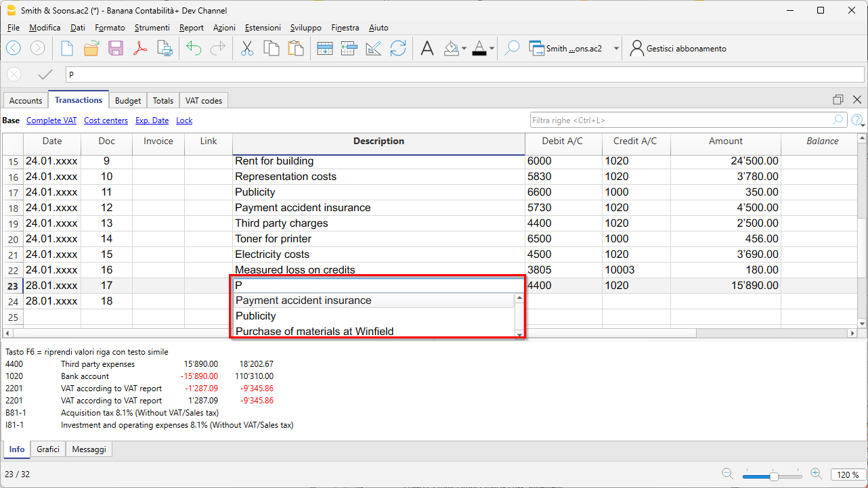The width and height of the screenshot is (868, 488).
Task: Switch to the VAT codes tab
Action: (x=204, y=100)
